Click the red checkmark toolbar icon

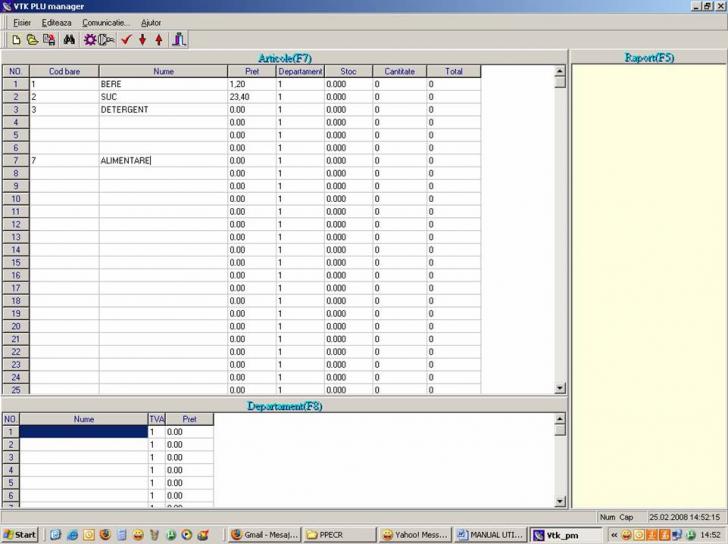(x=126, y=40)
